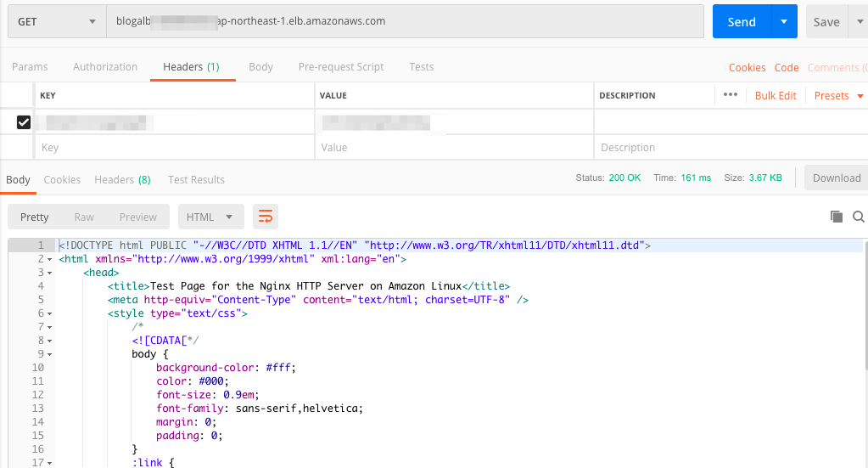Open search in the response body
The height and width of the screenshot is (468, 868).
[859, 217]
